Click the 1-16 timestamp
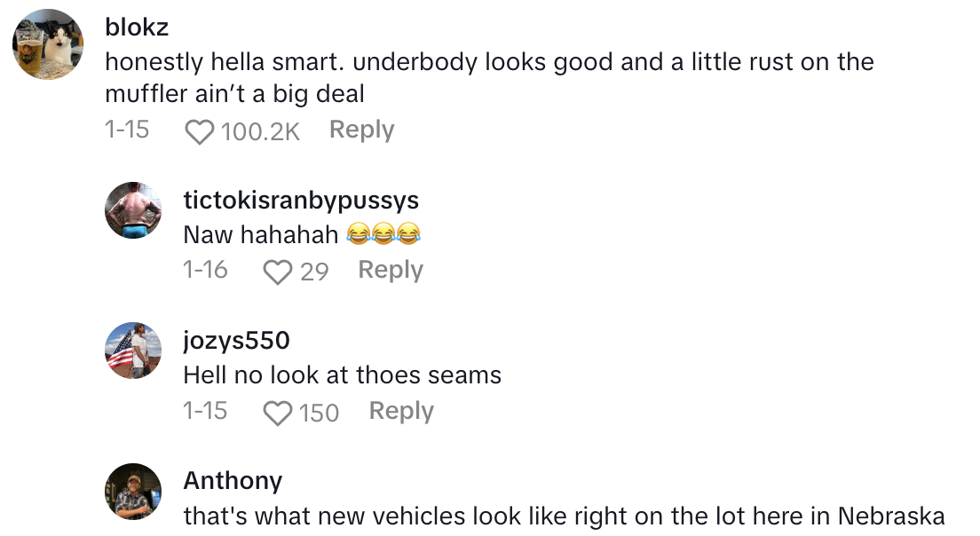The width and height of the screenshot is (980, 536). click(205, 270)
